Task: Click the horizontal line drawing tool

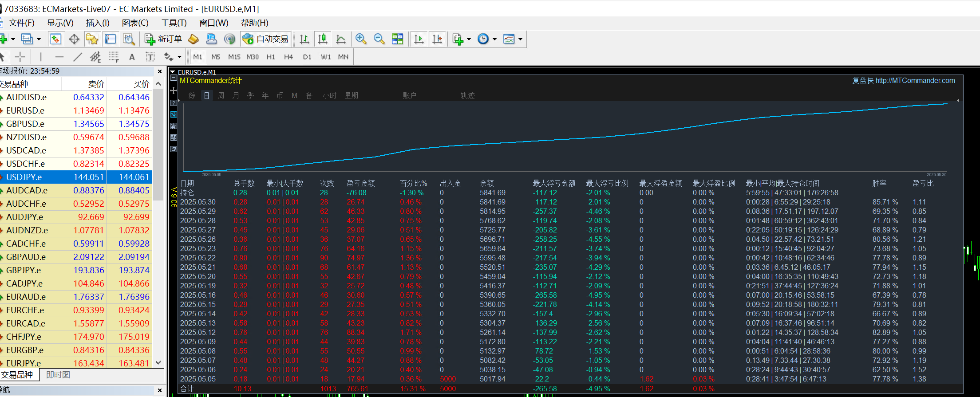Action: coord(59,57)
